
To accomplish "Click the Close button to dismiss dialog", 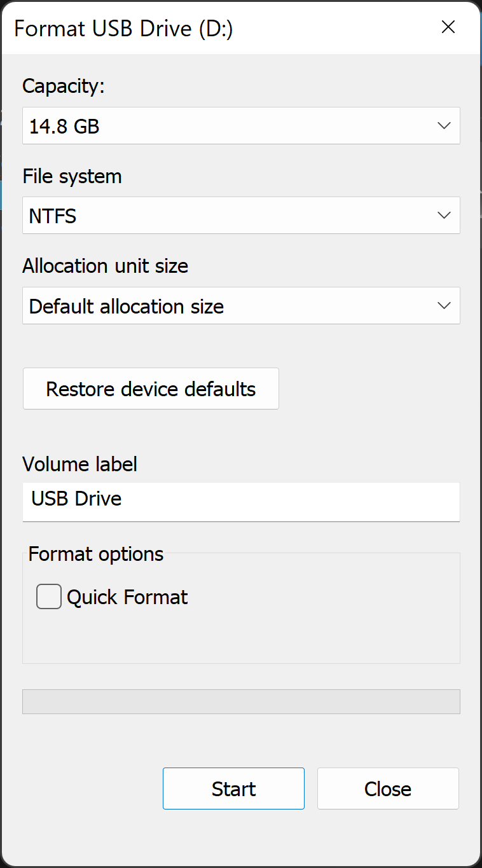I will [387, 788].
